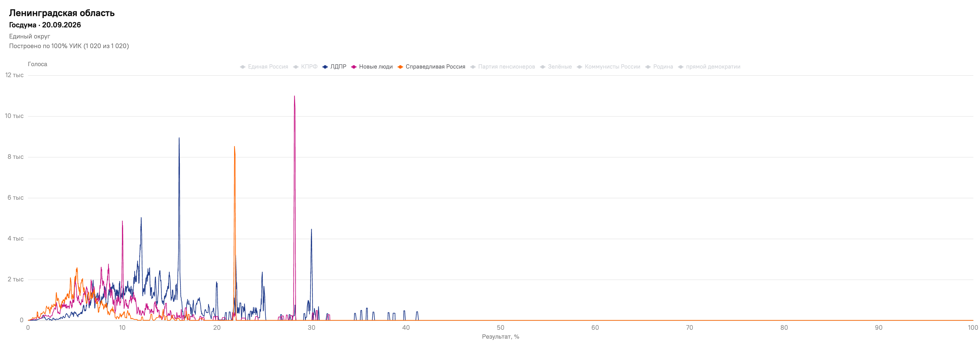Enable the Единая Россия series in legend
980x344 pixels.
[264, 67]
